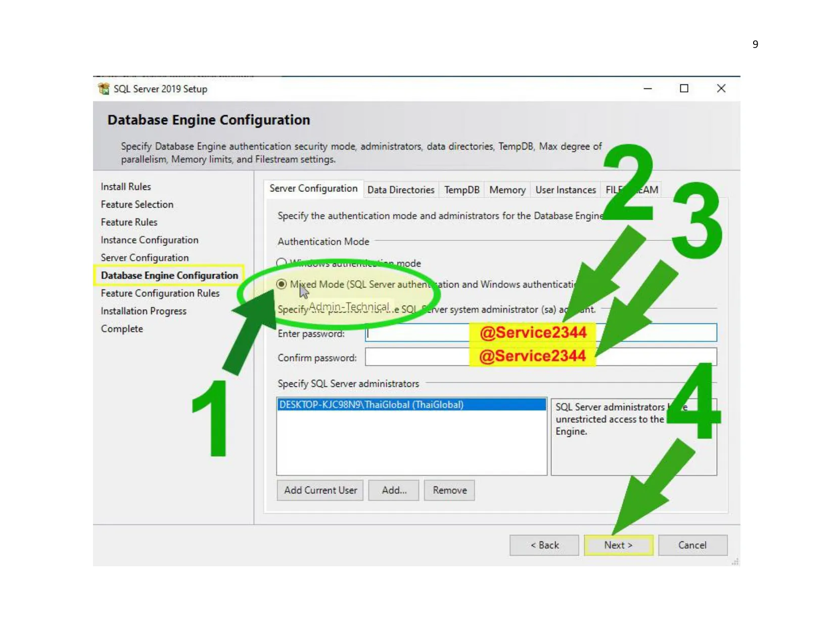Open the User Instances tab

(565, 190)
